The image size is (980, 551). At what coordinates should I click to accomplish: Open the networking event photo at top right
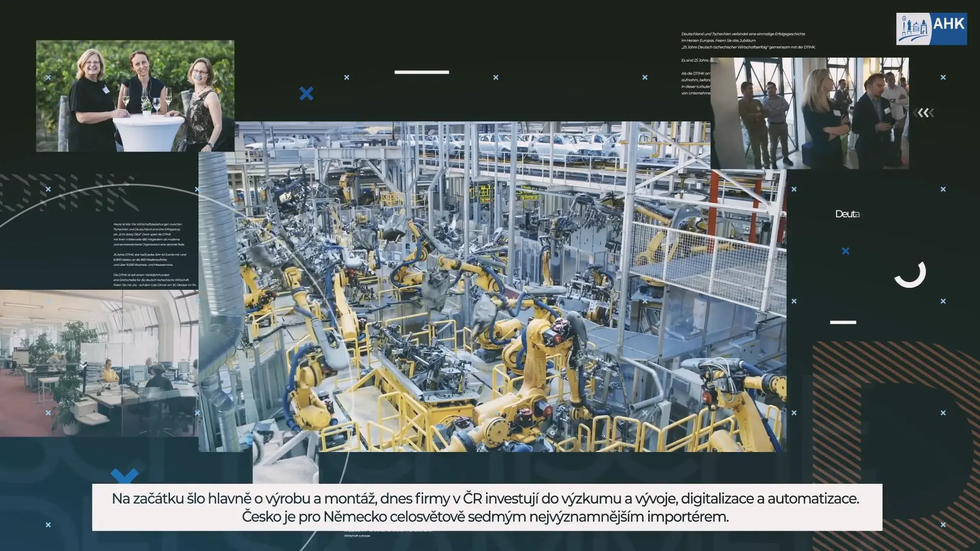point(809,113)
